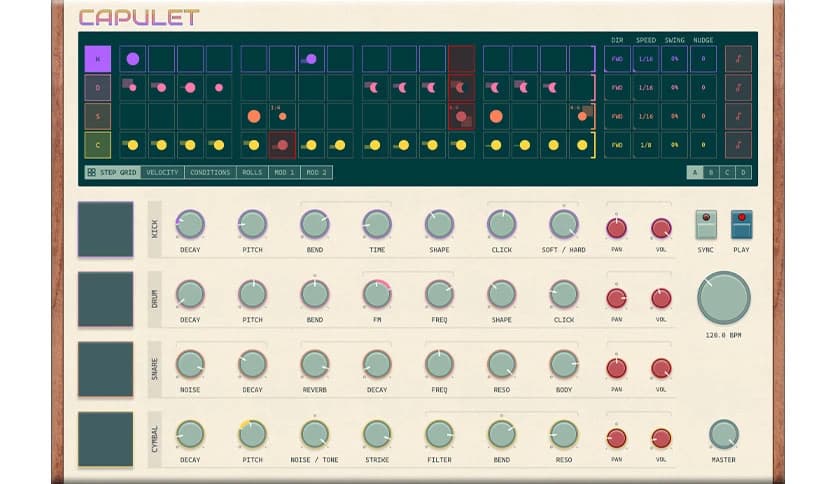836x484 pixels.
Task: Click the kick row nudge 0 field
Action: [703, 59]
